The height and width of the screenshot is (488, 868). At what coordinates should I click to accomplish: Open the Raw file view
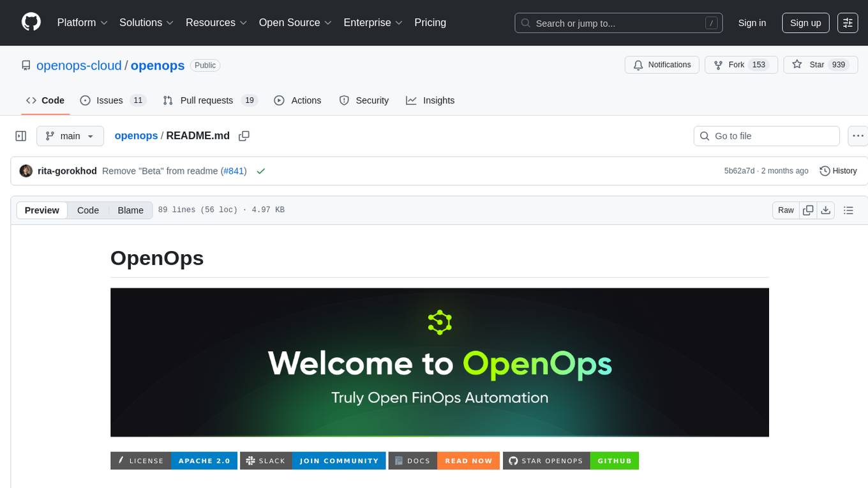point(786,210)
